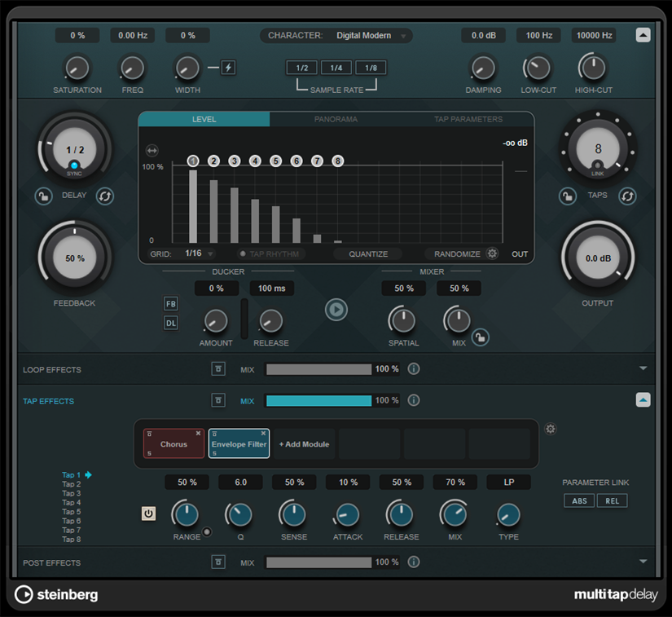
Task: Select tap handle number 1
Action: click(x=193, y=161)
